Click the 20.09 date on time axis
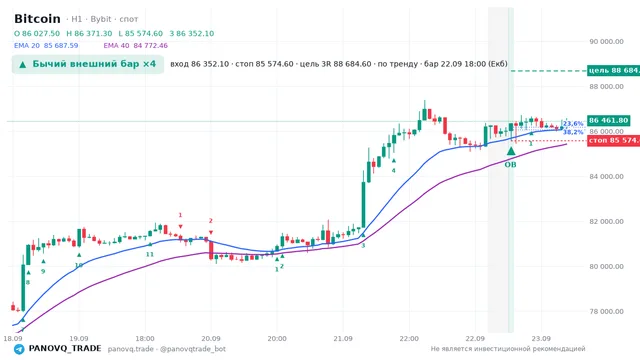640x360 pixels. pyautogui.click(x=211, y=338)
